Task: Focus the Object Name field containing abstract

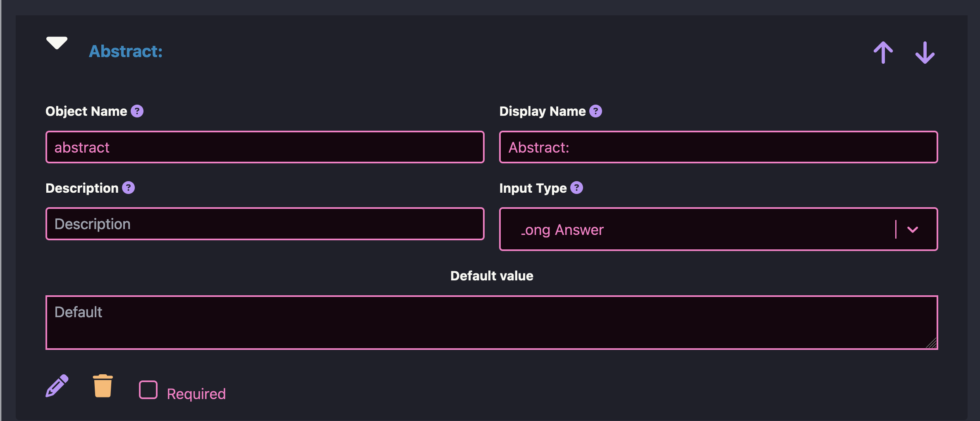Action: [265, 147]
